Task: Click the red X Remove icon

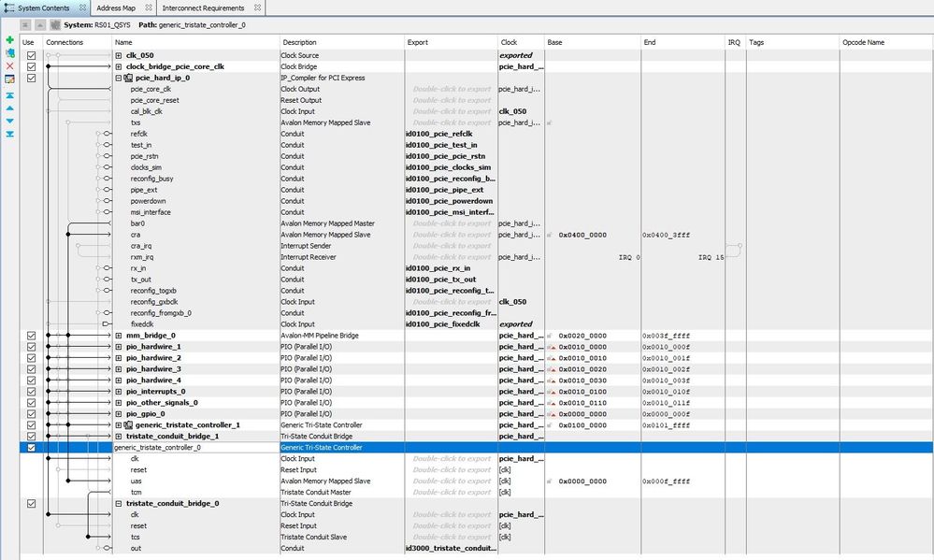Action: [x=9, y=66]
